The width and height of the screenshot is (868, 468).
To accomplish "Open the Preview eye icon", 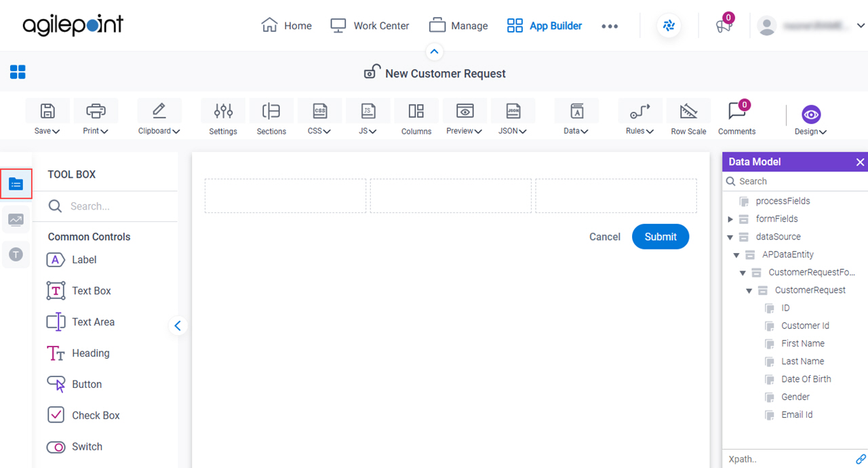I will pos(465,111).
